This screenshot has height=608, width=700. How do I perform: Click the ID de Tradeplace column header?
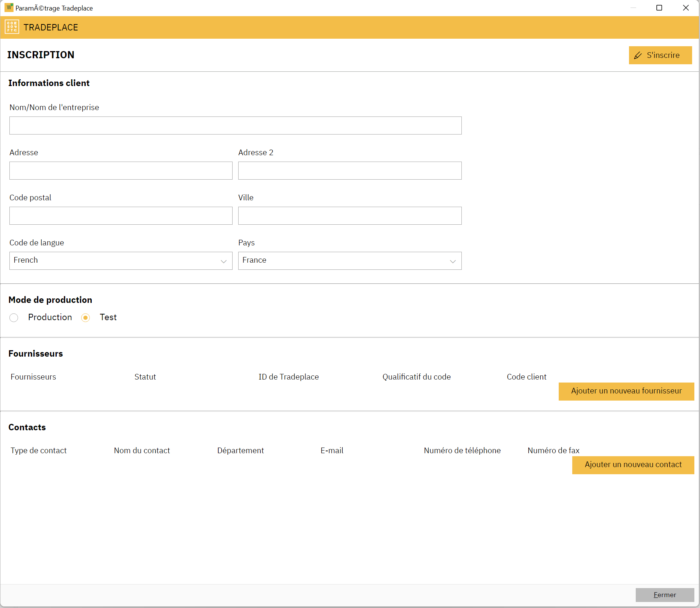(289, 377)
